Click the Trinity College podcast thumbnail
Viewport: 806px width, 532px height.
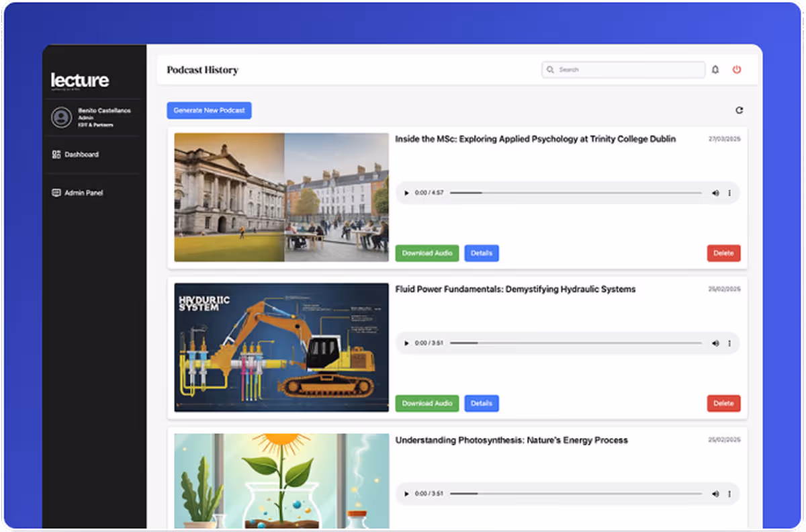coord(281,197)
